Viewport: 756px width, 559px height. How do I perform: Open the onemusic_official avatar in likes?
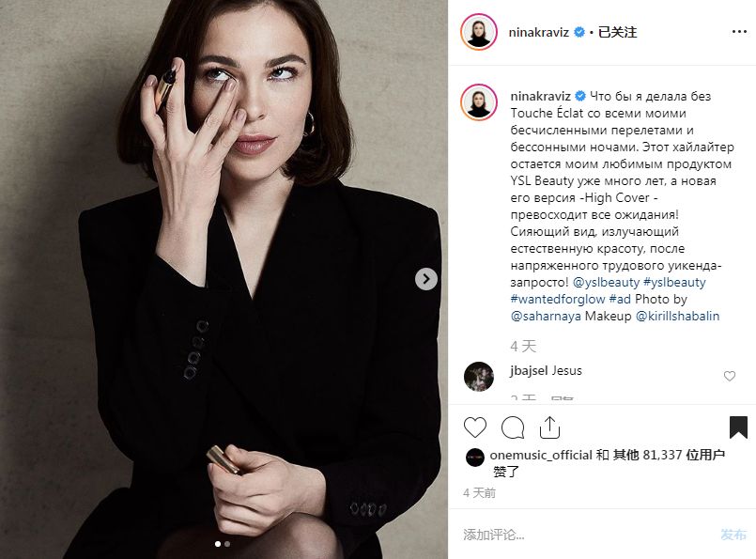click(475, 458)
